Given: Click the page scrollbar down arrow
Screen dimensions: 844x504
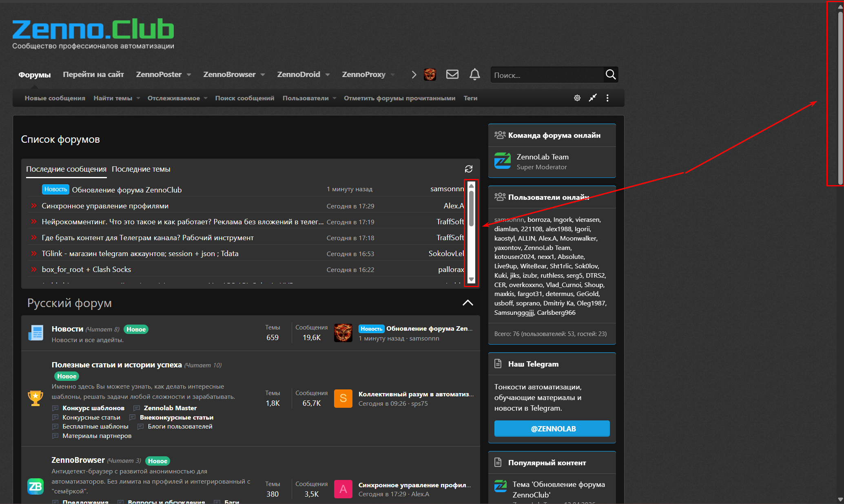Looking at the screenshot, I should [840, 500].
